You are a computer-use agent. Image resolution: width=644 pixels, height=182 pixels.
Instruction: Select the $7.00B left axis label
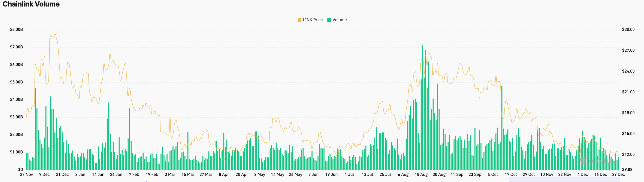(16, 47)
